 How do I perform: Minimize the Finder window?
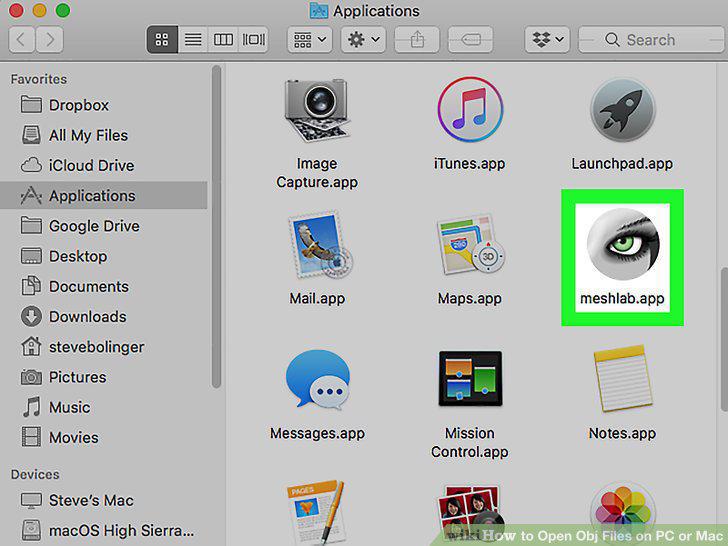click(x=39, y=10)
